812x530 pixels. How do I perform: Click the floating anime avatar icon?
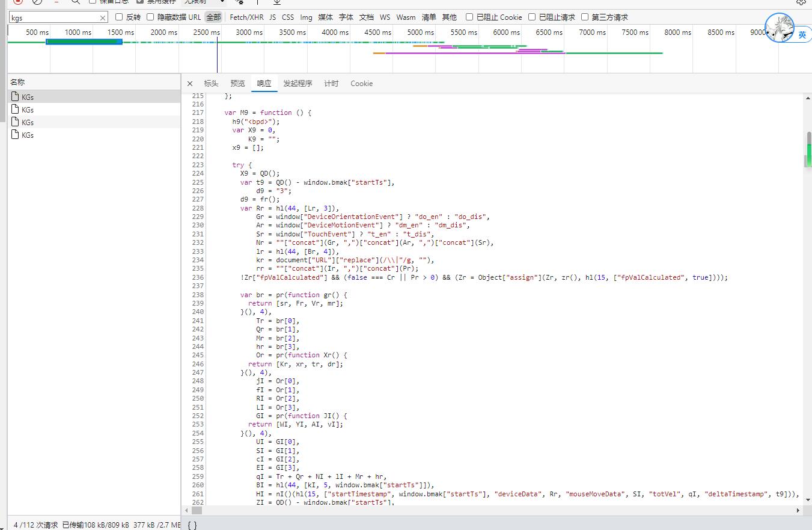coord(779,28)
